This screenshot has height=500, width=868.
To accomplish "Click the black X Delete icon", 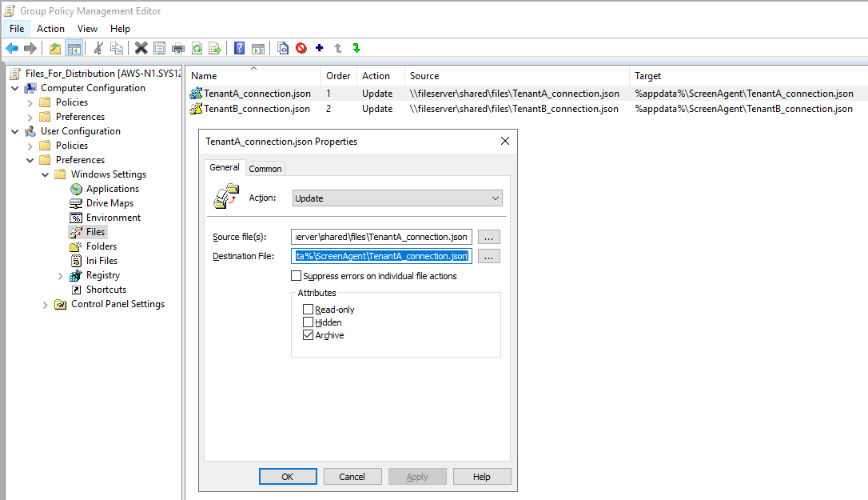I will point(141,48).
